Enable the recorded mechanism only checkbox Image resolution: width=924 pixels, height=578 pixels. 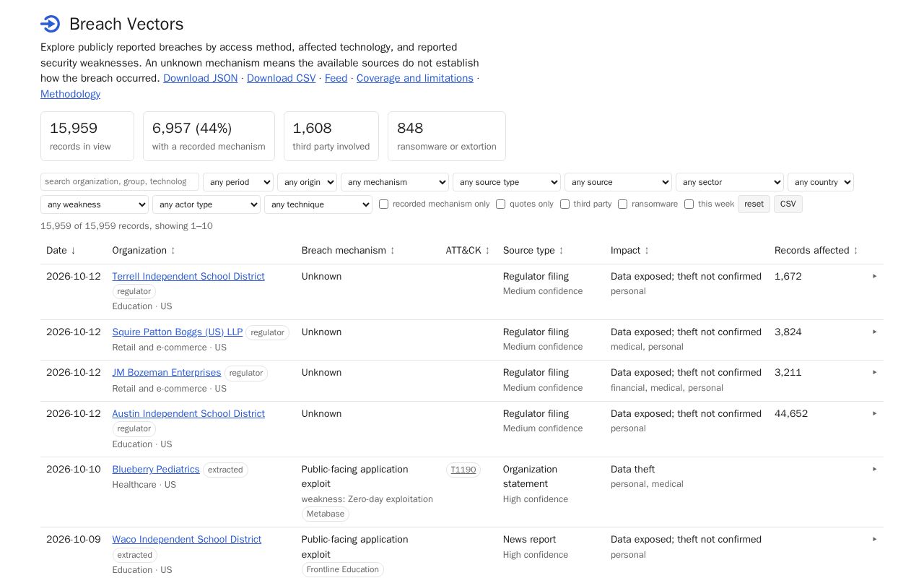point(383,204)
